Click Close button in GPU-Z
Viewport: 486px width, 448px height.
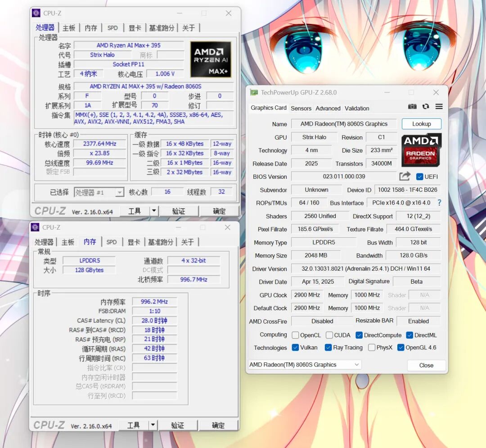pos(426,365)
